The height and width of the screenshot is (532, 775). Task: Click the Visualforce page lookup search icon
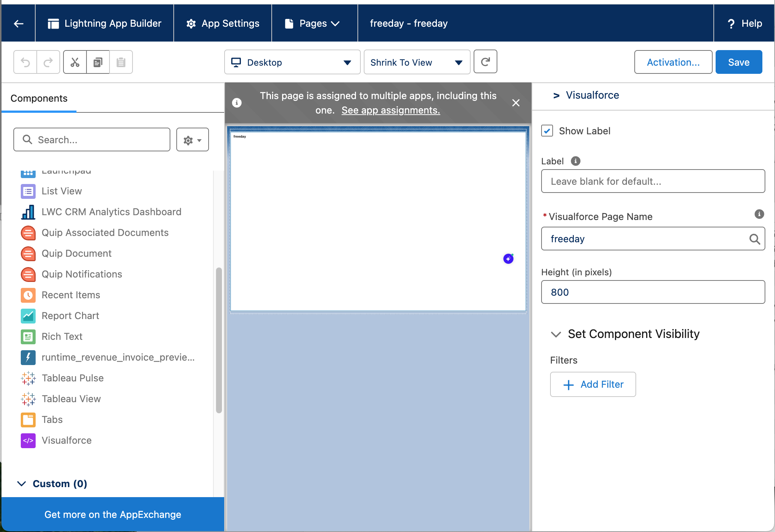pos(755,239)
